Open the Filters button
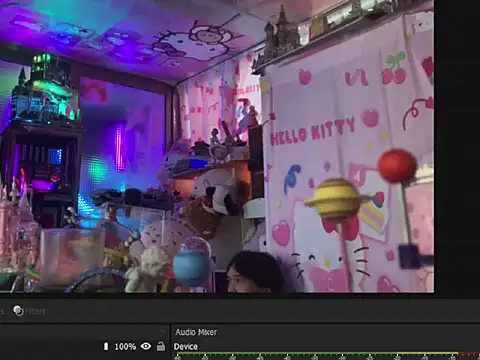The height and width of the screenshot is (360, 480). click(29, 311)
